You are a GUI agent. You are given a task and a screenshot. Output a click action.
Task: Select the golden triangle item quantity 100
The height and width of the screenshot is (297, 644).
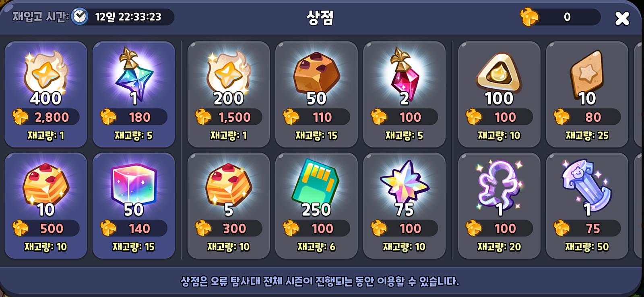pyautogui.click(x=499, y=94)
